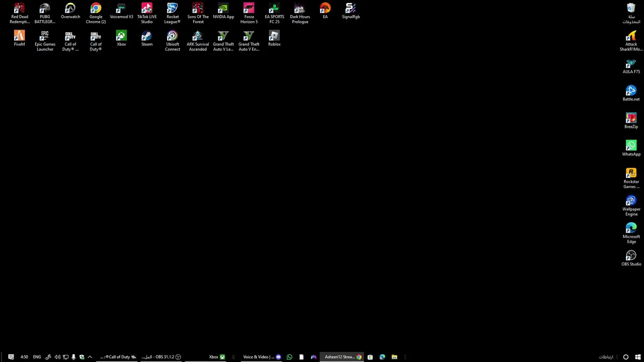The height and width of the screenshot is (362, 644).
Task: Show hidden system tray icons
Action: click(90, 357)
